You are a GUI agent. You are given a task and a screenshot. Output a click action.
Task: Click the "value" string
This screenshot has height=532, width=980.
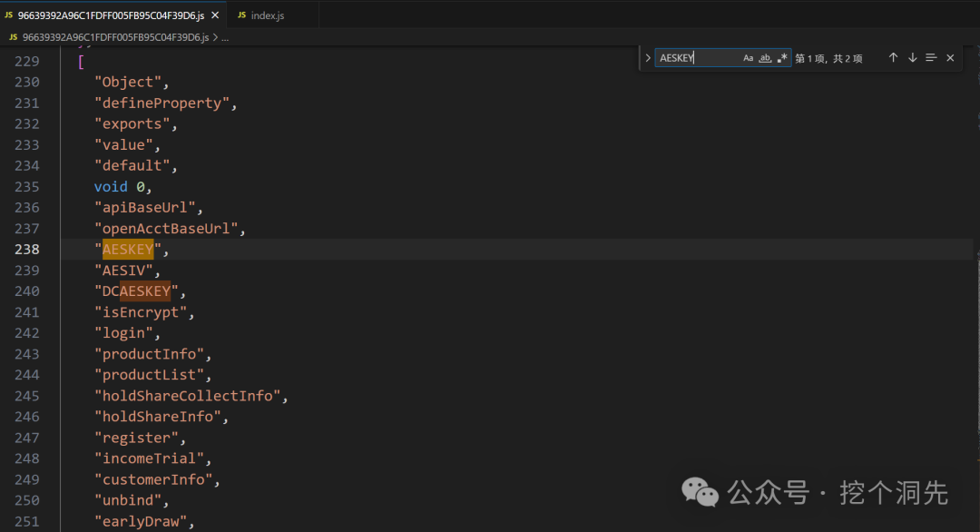click(123, 145)
